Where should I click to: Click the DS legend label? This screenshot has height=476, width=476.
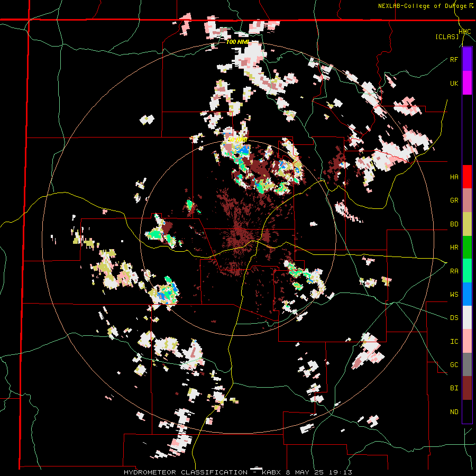tap(454, 318)
